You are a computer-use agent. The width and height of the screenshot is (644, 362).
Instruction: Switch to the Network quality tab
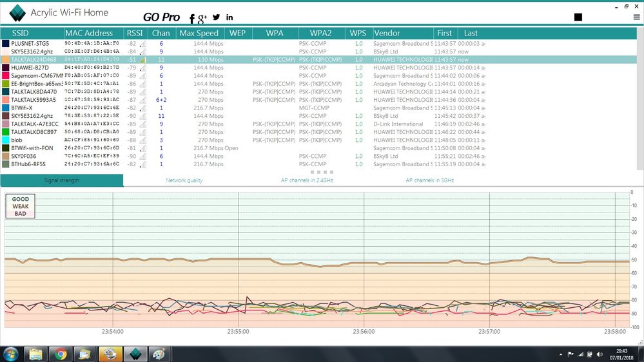click(x=184, y=180)
